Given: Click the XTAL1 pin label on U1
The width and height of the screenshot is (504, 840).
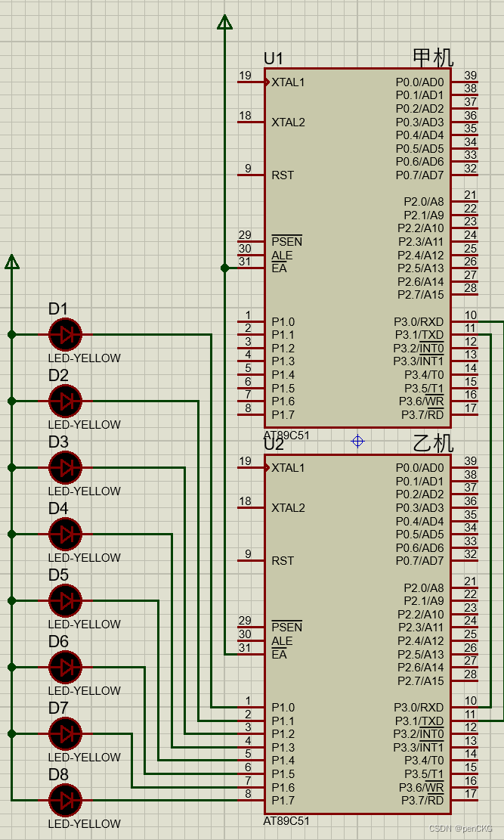Looking at the screenshot, I should pyautogui.click(x=288, y=82).
